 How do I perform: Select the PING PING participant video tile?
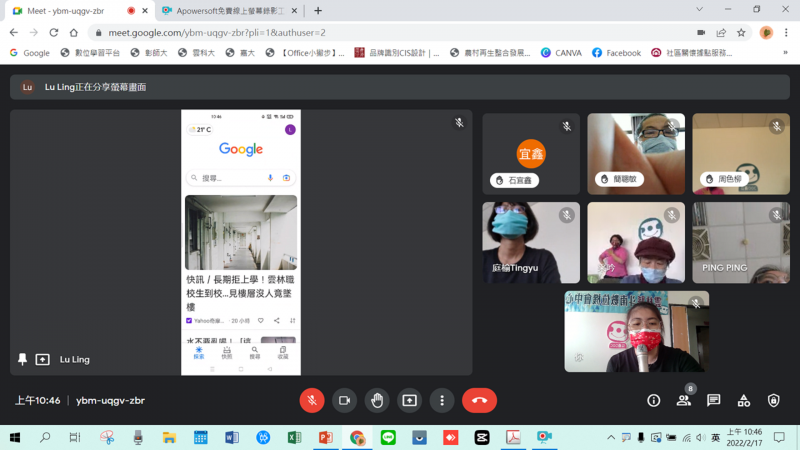(741, 242)
